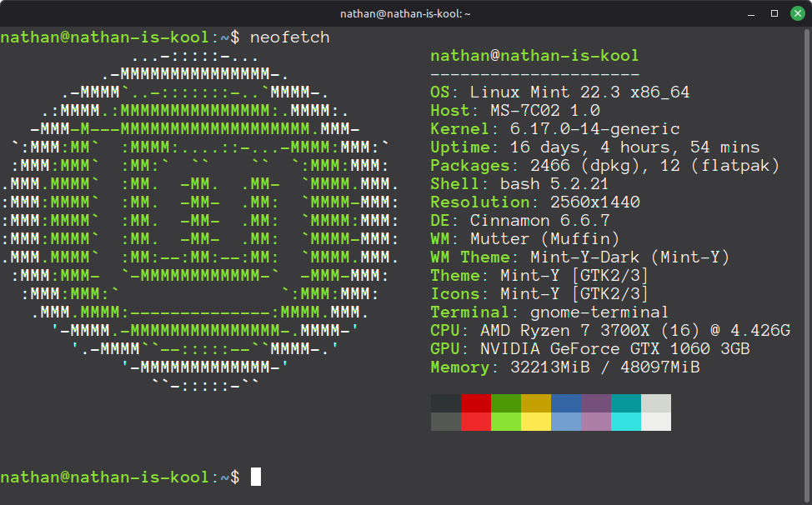The height and width of the screenshot is (505, 812).
Task: Click the 'WM Theme: Mint-Y-Dark' line
Action: [x=580, y=257]
